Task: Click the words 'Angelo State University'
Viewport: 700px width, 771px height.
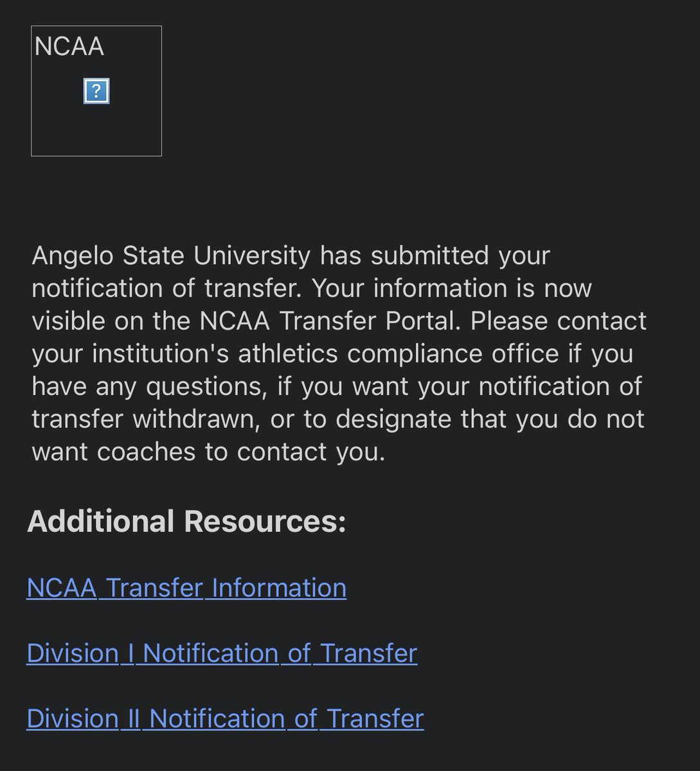Action: pos(171,256)
